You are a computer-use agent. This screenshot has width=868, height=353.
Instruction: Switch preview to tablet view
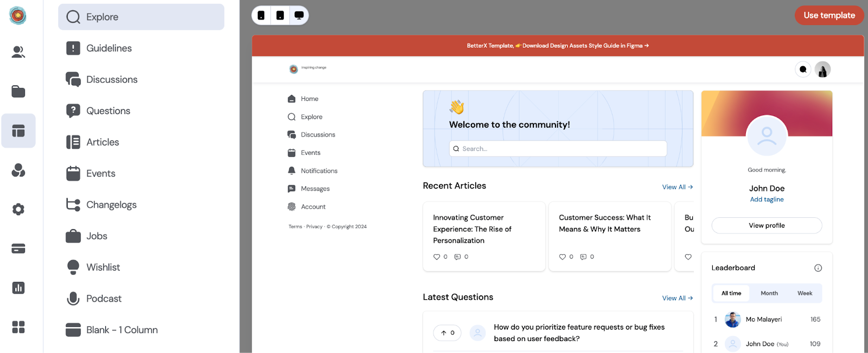click(280, 15)
